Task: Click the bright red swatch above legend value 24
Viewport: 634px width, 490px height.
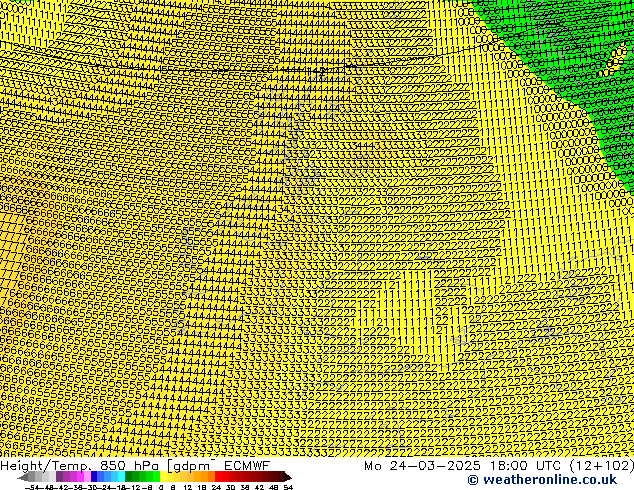Action: click(218, 477)
